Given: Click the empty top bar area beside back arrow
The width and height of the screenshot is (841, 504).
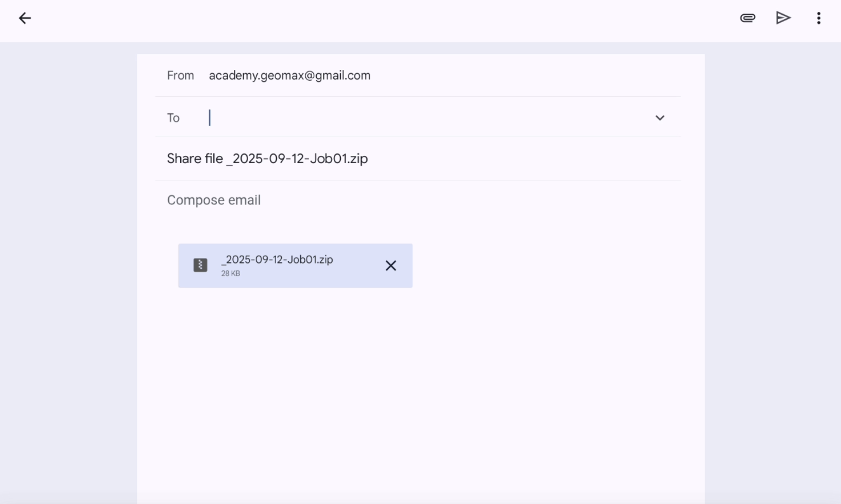Looking at the screenshot, I should click(361, 19).
